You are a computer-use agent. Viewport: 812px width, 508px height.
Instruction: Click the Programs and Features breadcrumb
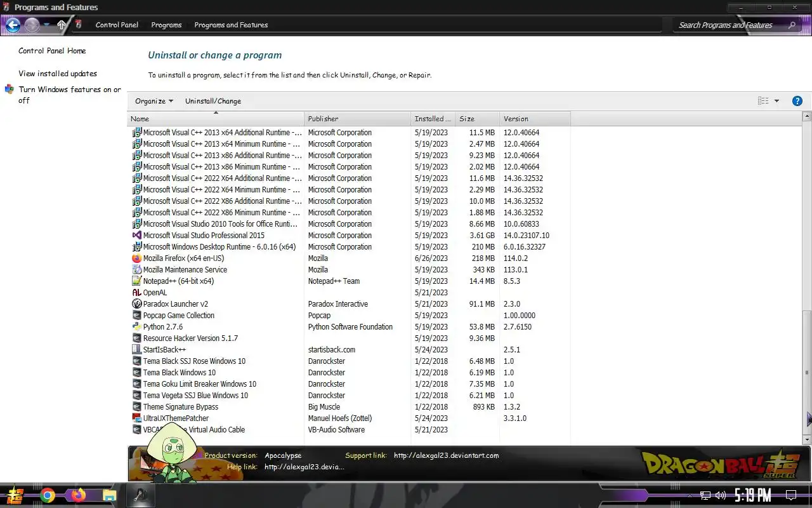pos(231,25)
